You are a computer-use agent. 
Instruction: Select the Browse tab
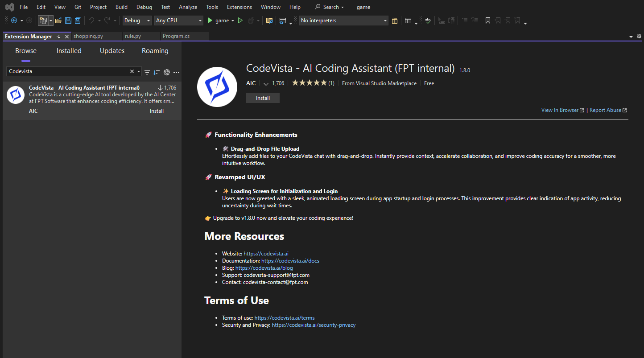pyautogui.click(x=26, y=51)
